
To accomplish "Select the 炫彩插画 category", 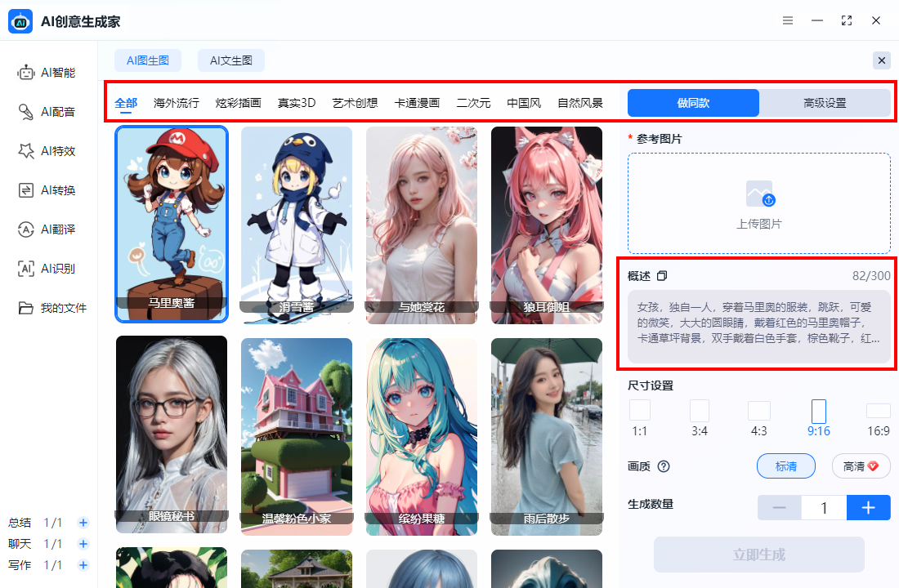I will click(238, 103).
